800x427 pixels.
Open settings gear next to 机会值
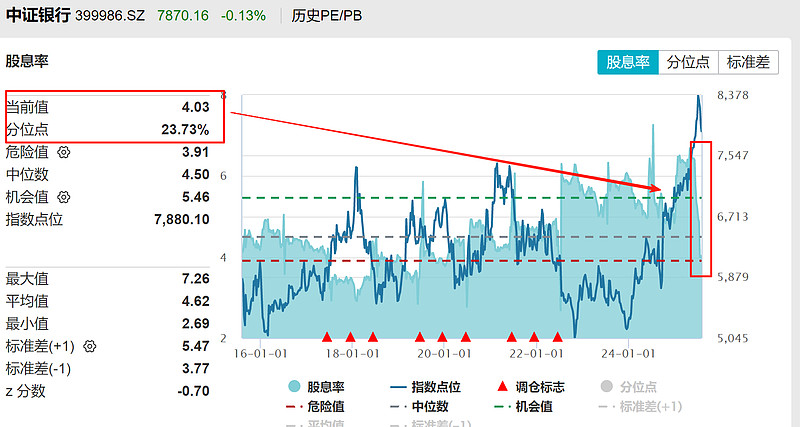click(64, 197)
